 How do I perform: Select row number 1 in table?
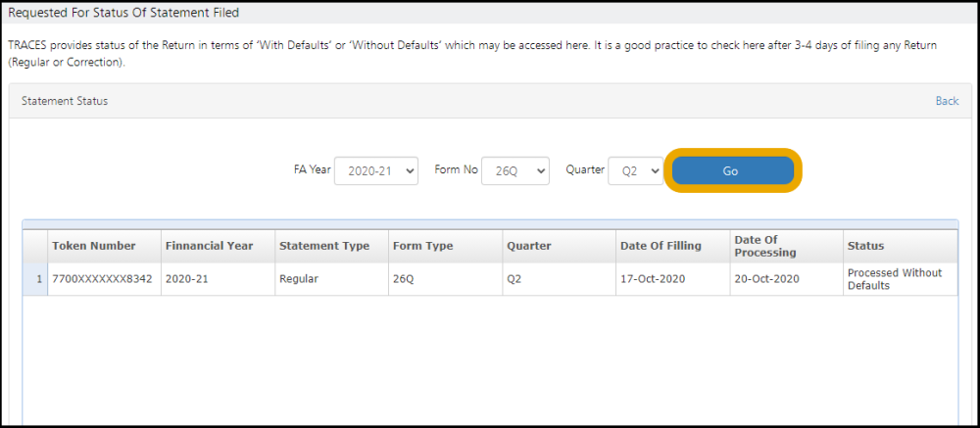pyautogui.click(x=35, y=279)
